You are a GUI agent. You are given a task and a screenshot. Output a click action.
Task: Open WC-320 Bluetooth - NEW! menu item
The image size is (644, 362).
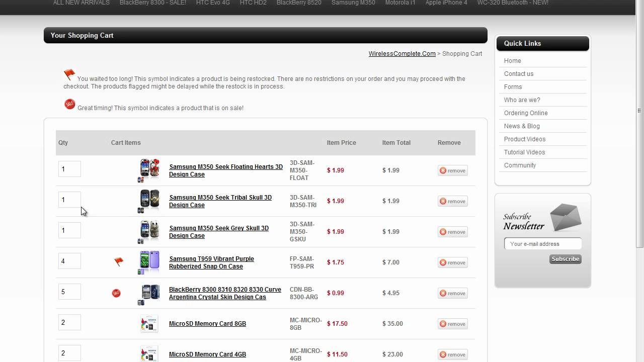pos(513,3)
